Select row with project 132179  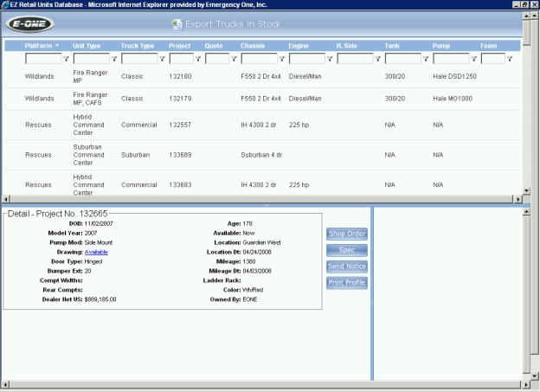click(262, 99)
